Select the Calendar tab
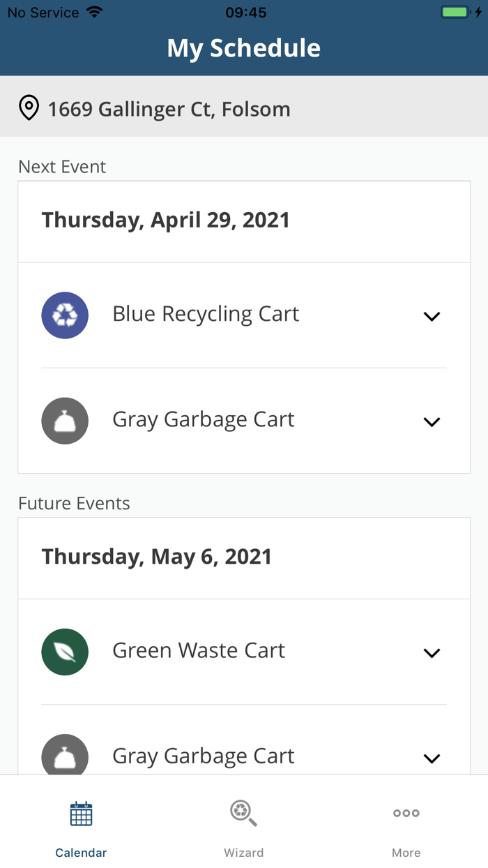Image resolution: width=488 pixels, height=868 pixels. 81,827
